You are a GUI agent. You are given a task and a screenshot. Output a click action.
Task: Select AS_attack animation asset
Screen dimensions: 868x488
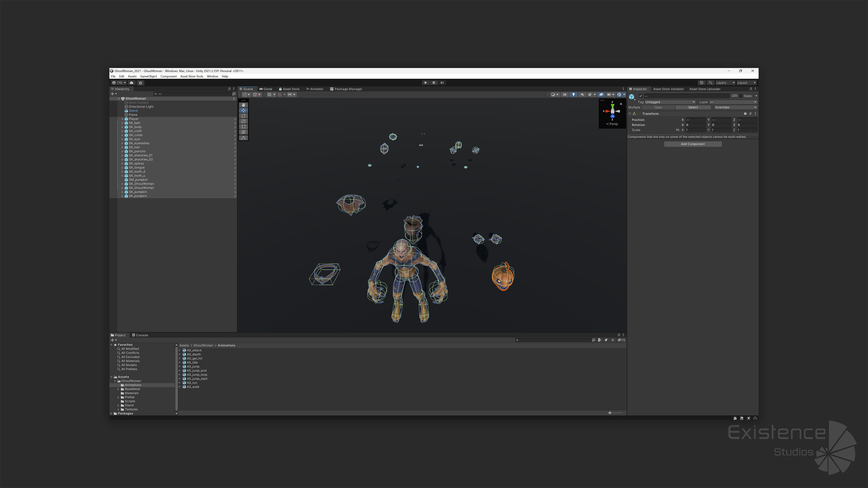[194, 350]
